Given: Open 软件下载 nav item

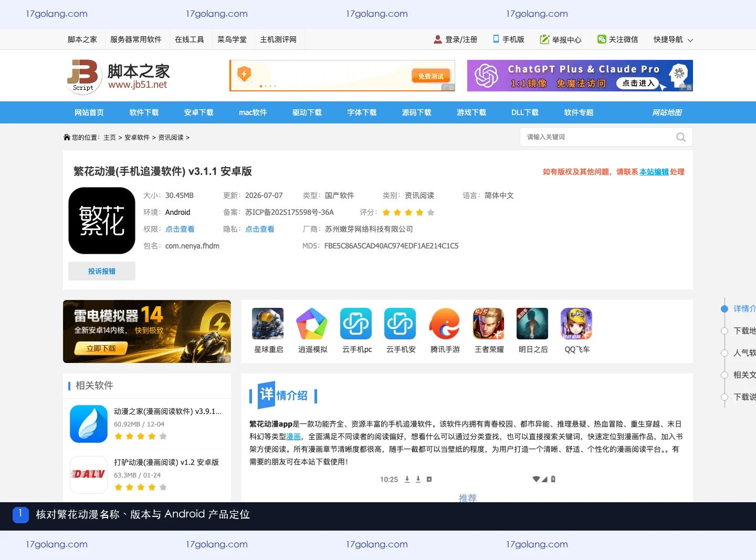Looking at the screenshot, I should point(144,112).
